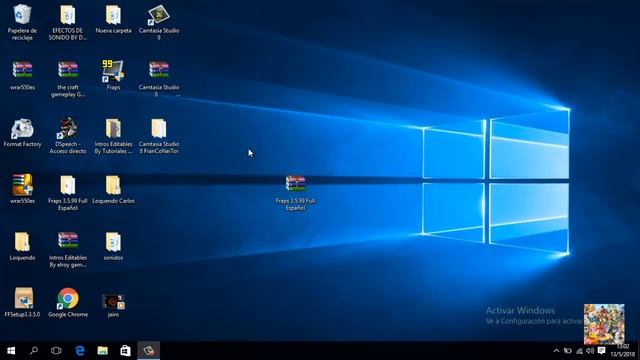Open Task View on the taskbar
The height and width of the screenshot is (360, 640).
[x=56, y=351]
